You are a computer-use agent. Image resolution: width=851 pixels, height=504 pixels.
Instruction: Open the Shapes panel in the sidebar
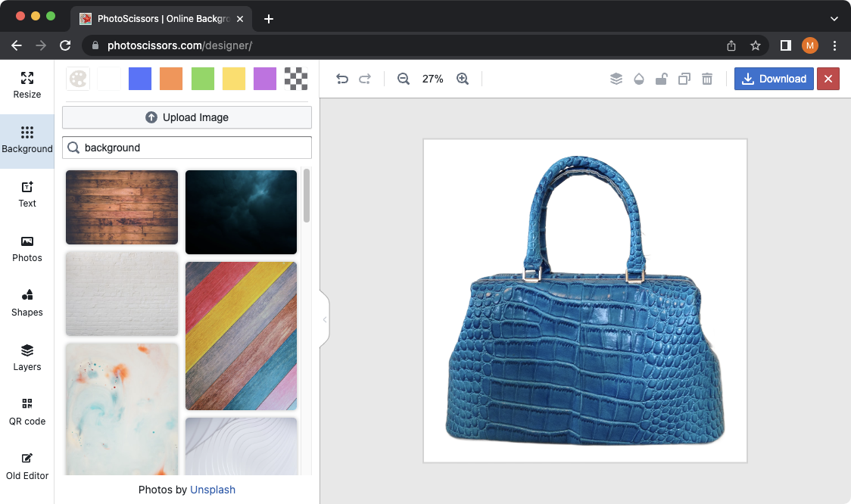pos(26,303)
